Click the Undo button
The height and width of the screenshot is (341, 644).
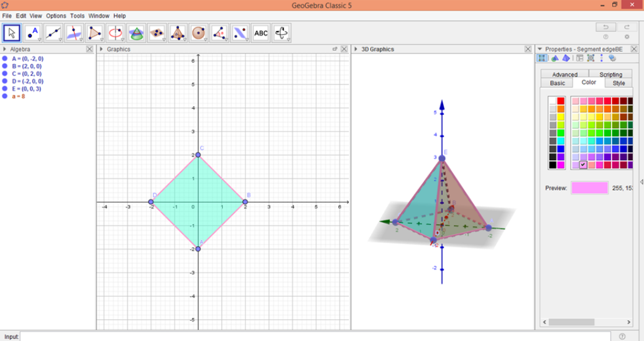(x=605, y=27)
